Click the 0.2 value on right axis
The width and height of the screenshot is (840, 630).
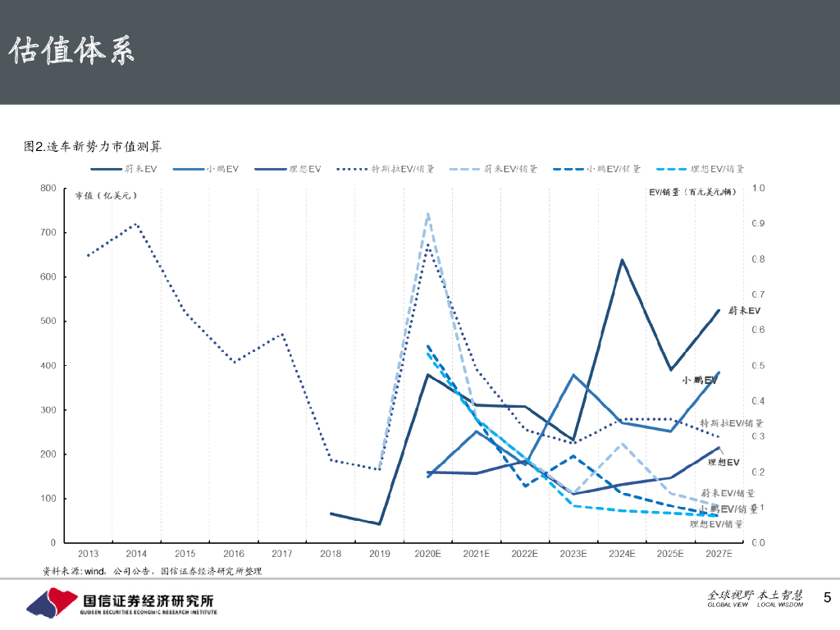point(758,472)
